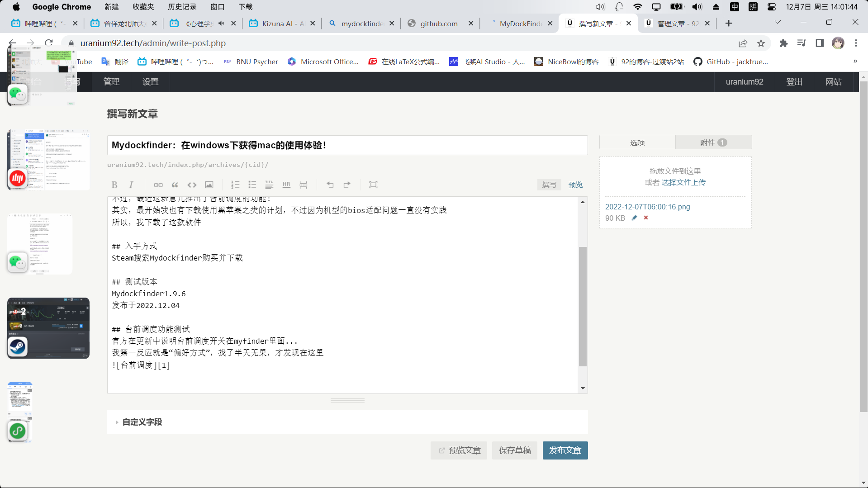Click 预览文章 button
Viewport: 868px width, 488px height.
[x=459, y=450]
